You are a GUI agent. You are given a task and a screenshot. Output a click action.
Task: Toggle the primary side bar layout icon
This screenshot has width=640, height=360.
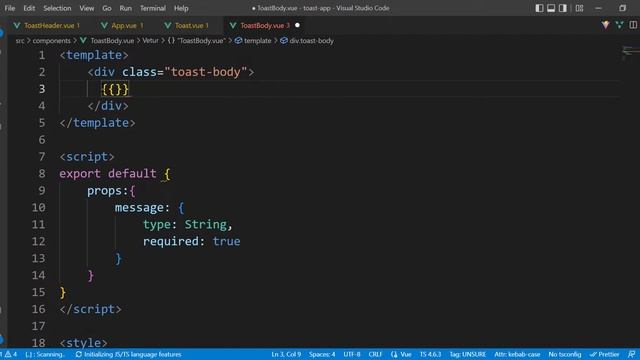coord(539,8)
